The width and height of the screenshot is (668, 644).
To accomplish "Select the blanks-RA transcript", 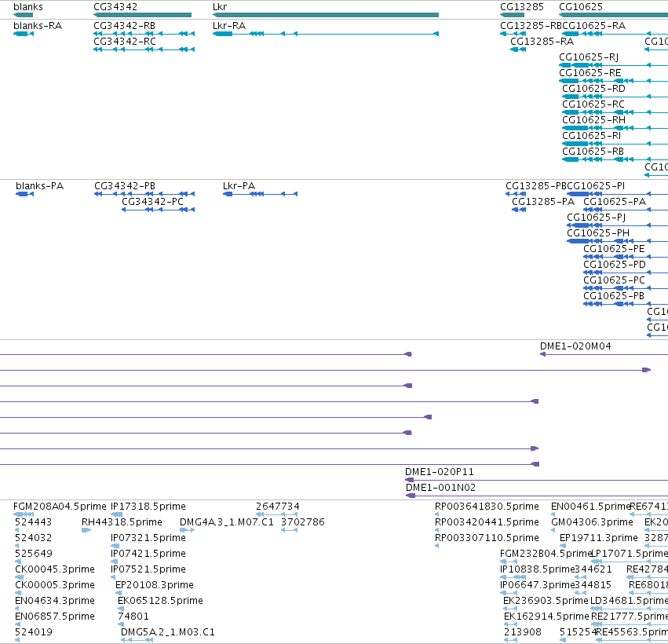I will (x=24, y=34).
